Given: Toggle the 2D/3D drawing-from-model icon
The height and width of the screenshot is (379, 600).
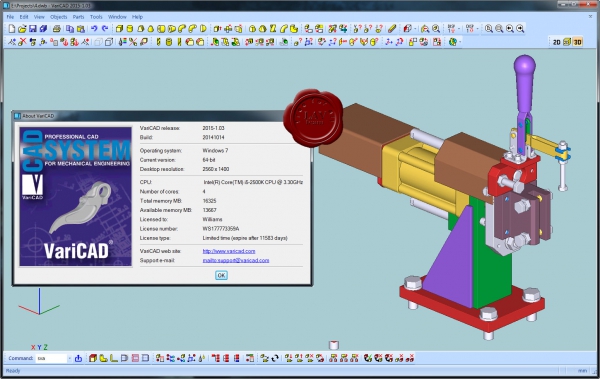Looking at the screenshot, I should pyautogui.click(x=567, y=42).
